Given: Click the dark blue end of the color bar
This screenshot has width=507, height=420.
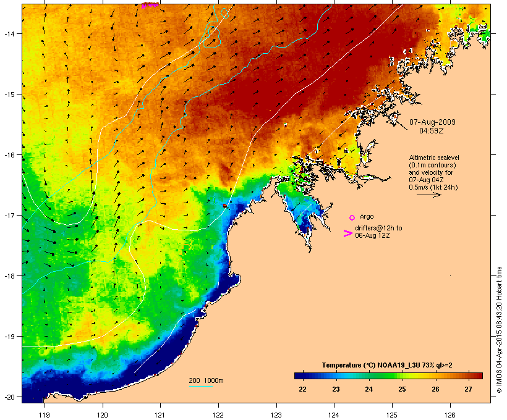Looking at the screenshot, I should pos(299,376).
